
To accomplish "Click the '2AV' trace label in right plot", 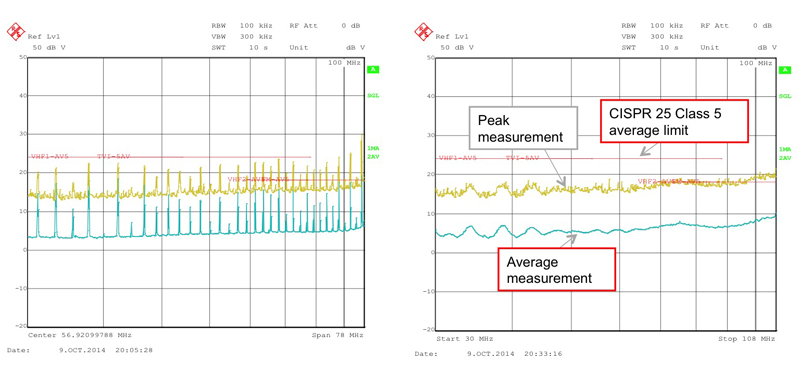I will pyautogui.click(x=785, y=158).
